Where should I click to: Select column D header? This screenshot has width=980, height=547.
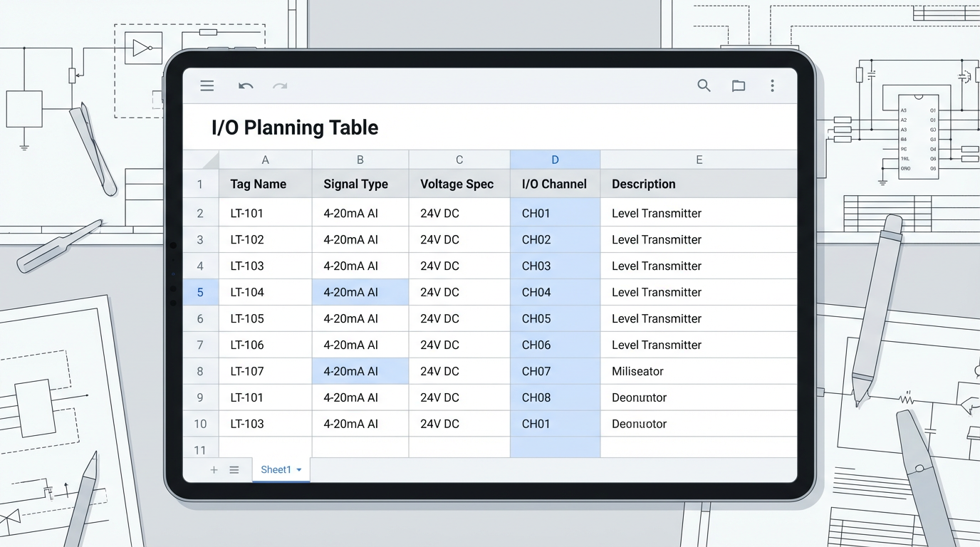point(555,160)
